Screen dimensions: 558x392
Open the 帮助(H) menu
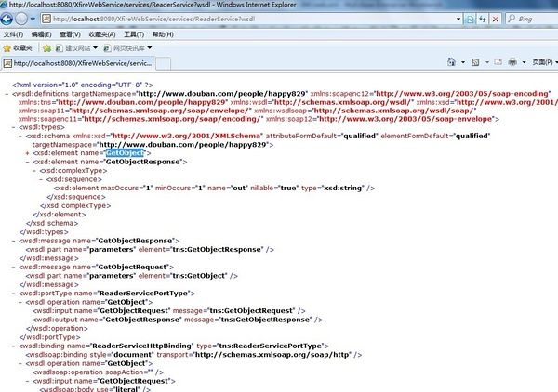(x=163, y=34)
